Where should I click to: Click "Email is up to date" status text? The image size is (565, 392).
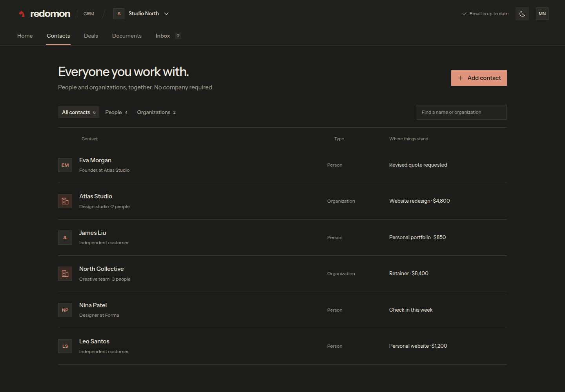489,14
